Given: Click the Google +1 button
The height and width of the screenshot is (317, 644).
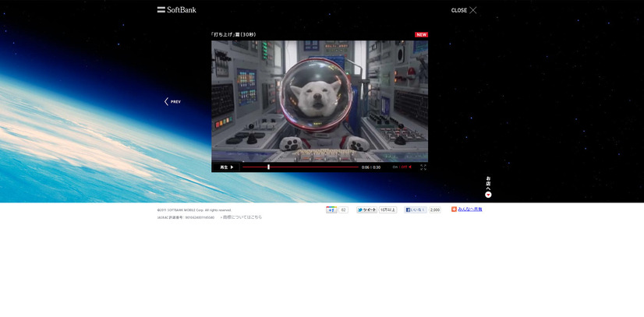Looking at the screenshot, I should [331, 210].
